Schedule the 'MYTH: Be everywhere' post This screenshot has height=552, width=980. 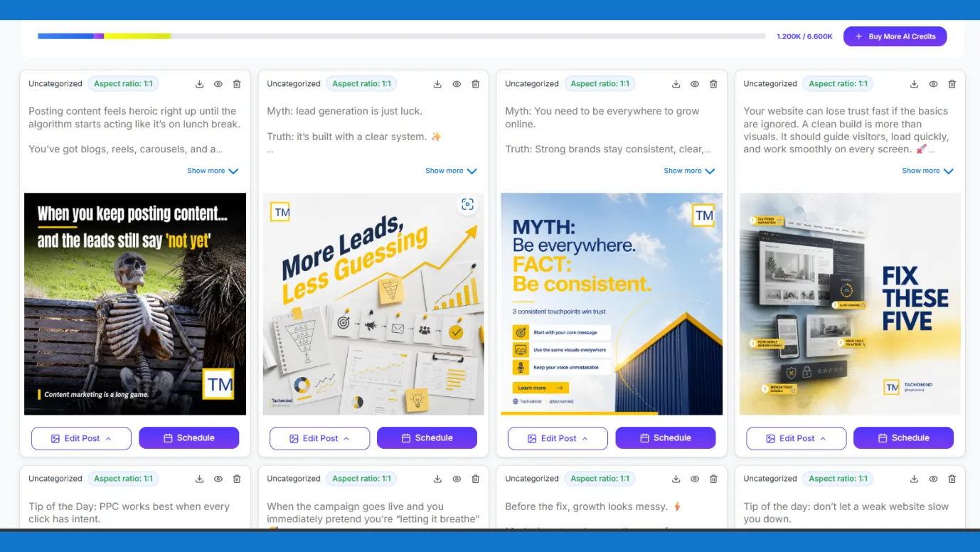click(x=665, y=438)
